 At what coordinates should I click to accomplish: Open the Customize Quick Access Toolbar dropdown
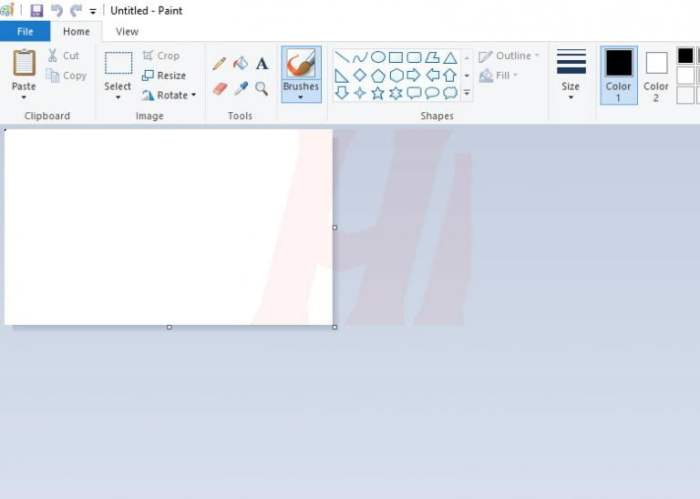tap(93, 12)
